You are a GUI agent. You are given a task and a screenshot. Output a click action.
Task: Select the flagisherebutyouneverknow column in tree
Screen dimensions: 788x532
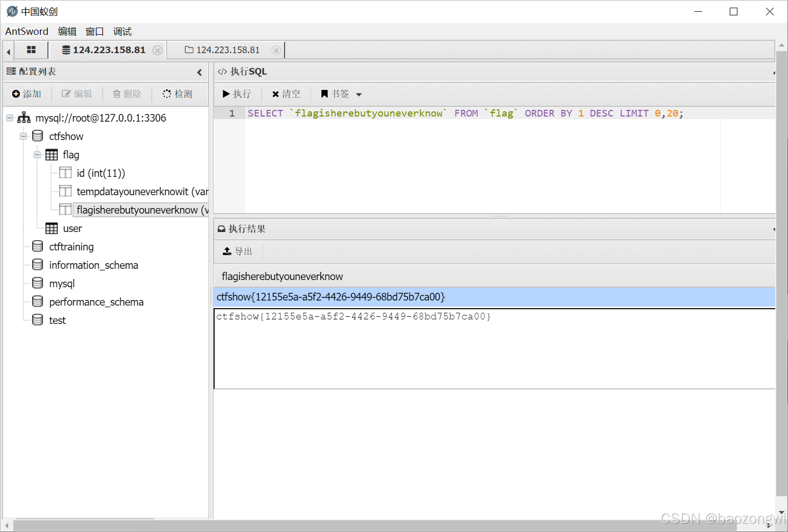(142, 210)
